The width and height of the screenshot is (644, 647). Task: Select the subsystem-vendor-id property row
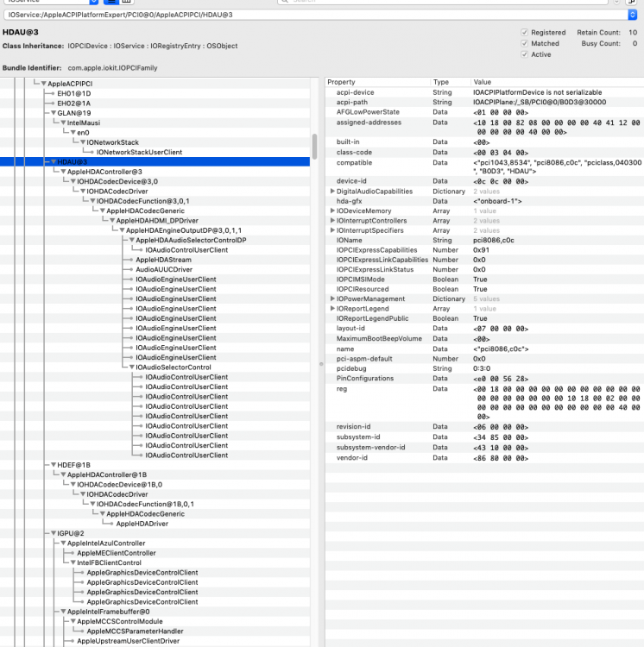[x=484, y=447]
